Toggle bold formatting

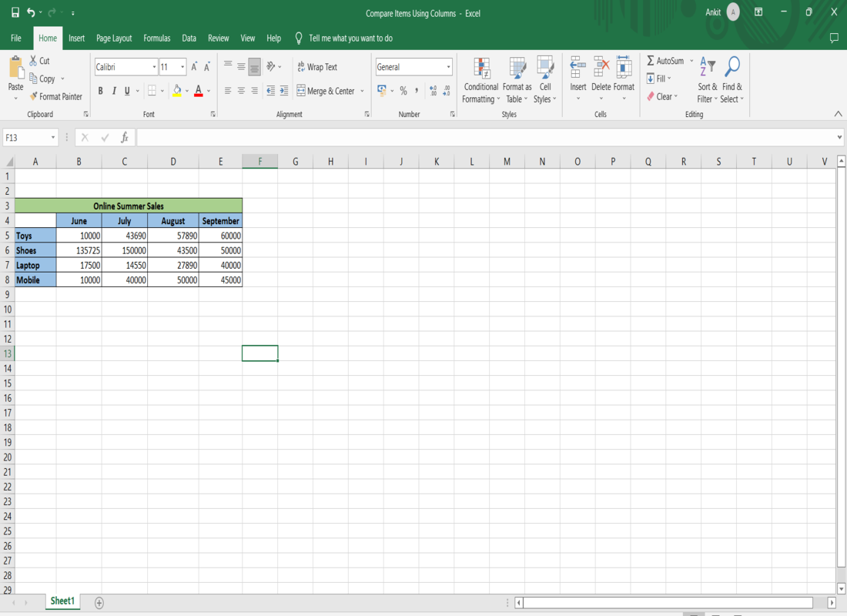click(x=100, y=90)
